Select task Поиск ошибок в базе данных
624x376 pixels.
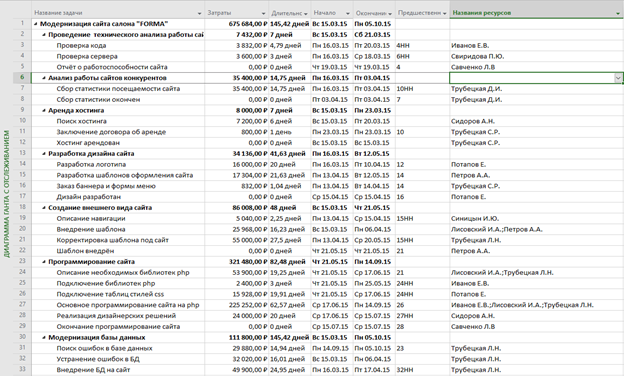coord(104,348)
